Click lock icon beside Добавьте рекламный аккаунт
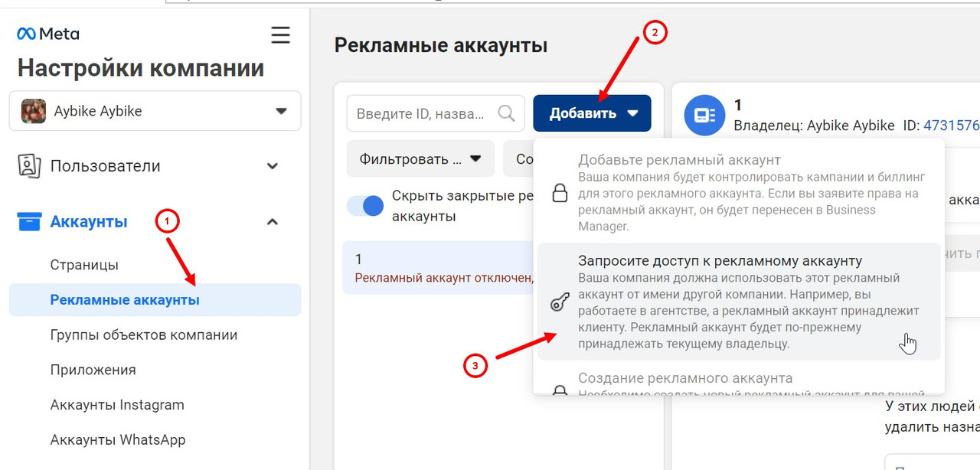 tap(560, 193)
